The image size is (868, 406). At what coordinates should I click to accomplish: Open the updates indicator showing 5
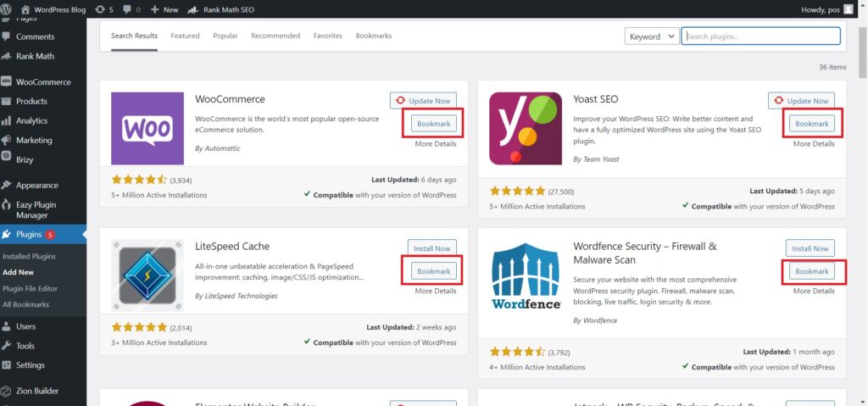(x=104, y=9)
